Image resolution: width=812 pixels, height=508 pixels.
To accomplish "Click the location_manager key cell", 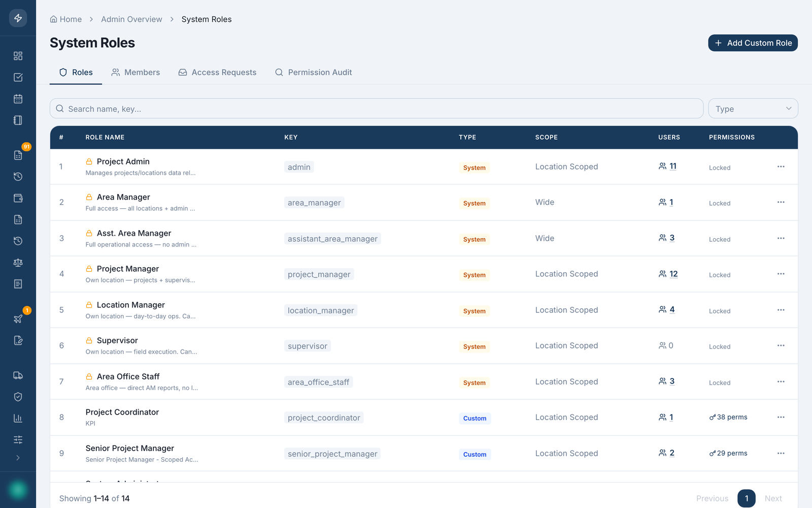I will click(321, 310).
